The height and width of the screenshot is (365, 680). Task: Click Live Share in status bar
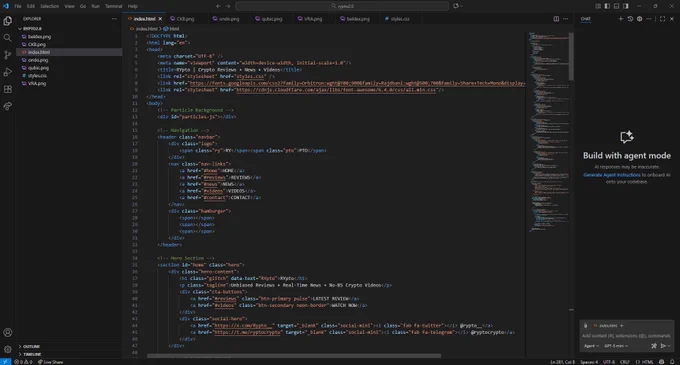50,362
